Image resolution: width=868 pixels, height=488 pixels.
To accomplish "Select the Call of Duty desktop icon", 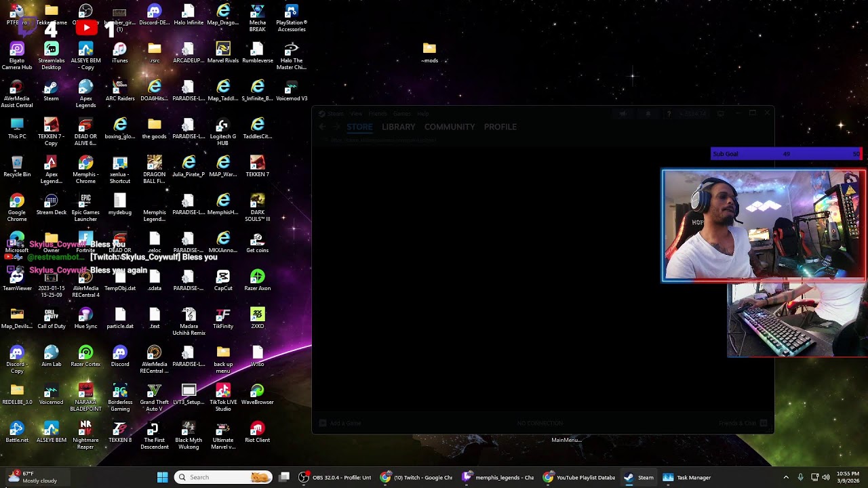I will tap(51, 319).
